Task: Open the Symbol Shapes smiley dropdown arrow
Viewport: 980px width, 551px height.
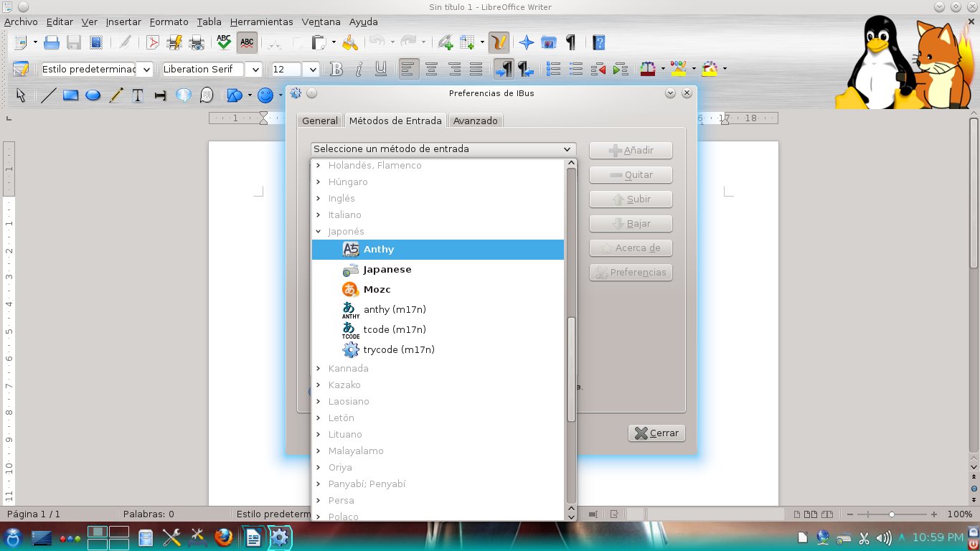Action: coord(281,95)
